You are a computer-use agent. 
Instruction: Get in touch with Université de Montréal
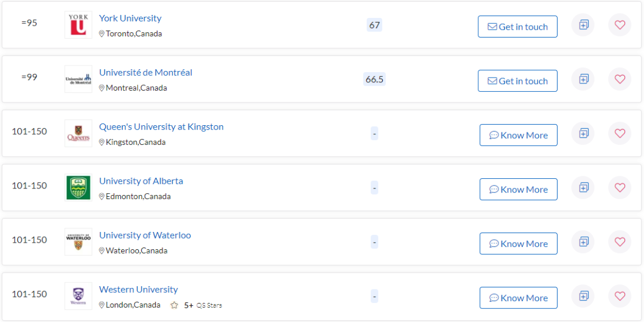pyautogui.click(x=518, y=81)
